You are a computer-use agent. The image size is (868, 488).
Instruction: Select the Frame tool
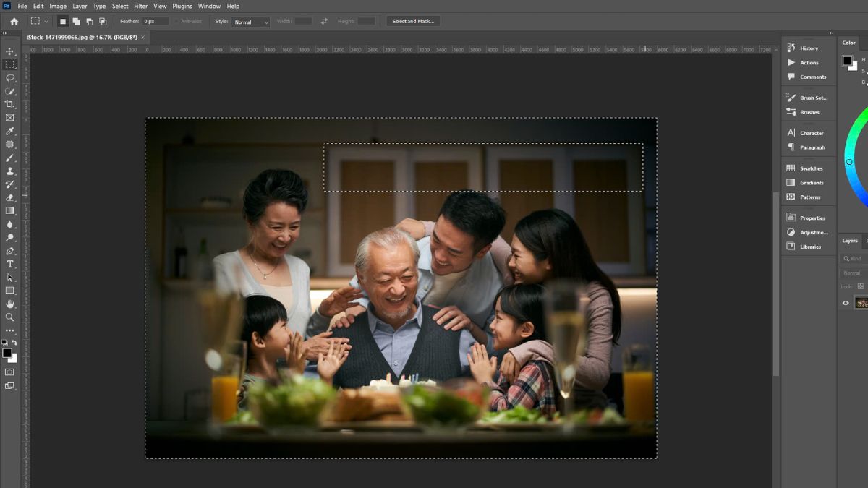tap(9, 117)
